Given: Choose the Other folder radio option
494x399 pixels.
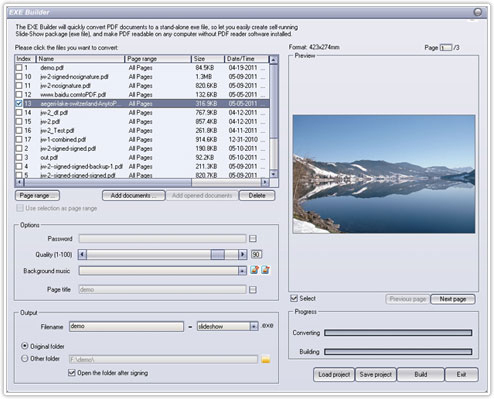Looking at the screenshot, I should pyautogui.click(x=25, y=359).
